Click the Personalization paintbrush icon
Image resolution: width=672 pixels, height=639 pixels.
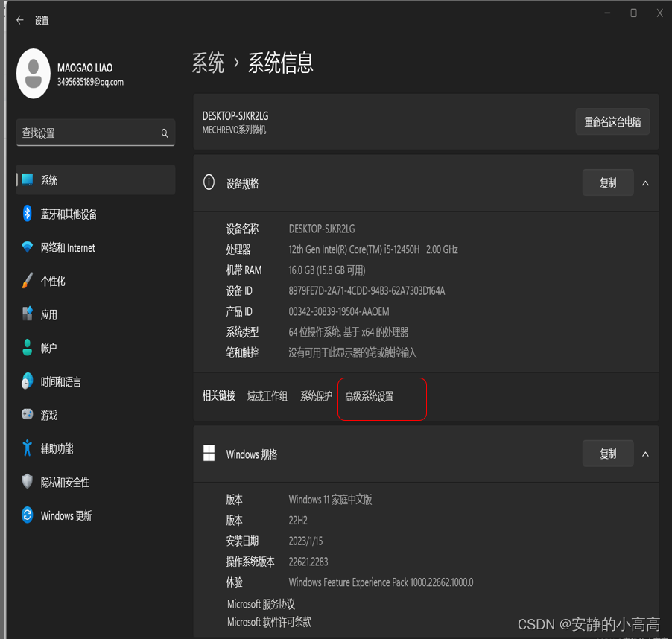(28, 281)
